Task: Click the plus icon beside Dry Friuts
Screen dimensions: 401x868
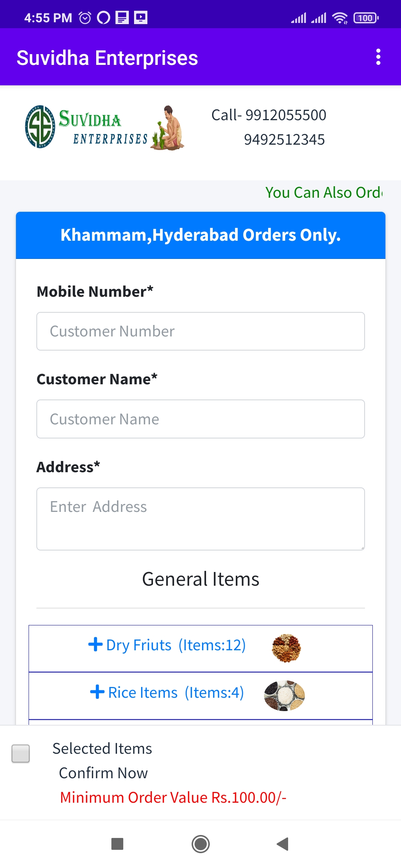Action: [x=95, y=644]
